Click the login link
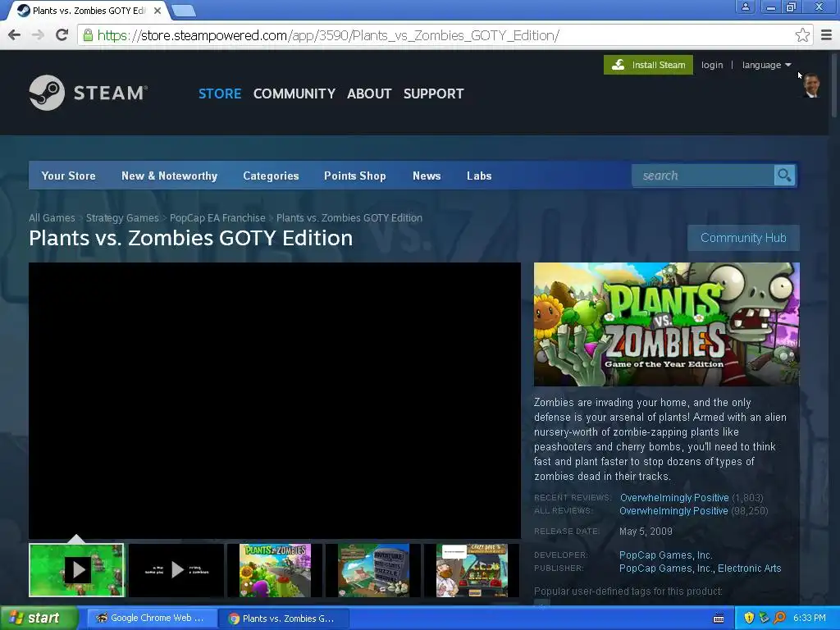Viewport: 840px width, 630px height. [712, 65]
